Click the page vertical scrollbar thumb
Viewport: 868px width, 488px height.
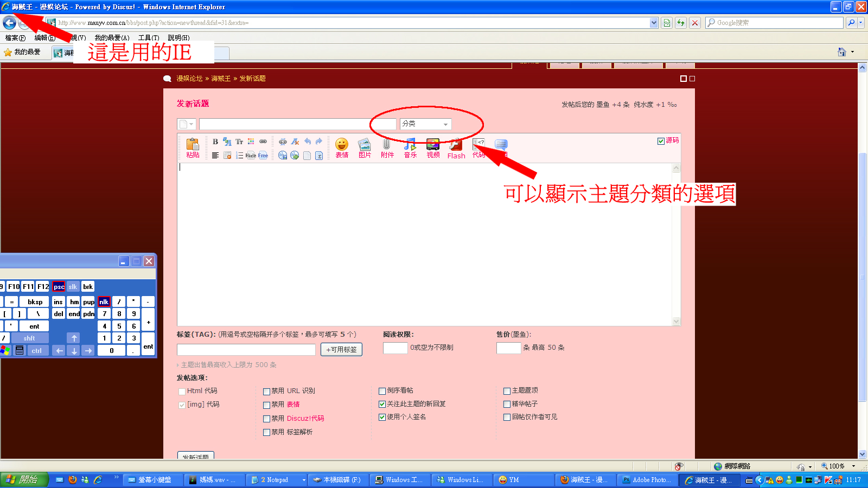point(863,277)
